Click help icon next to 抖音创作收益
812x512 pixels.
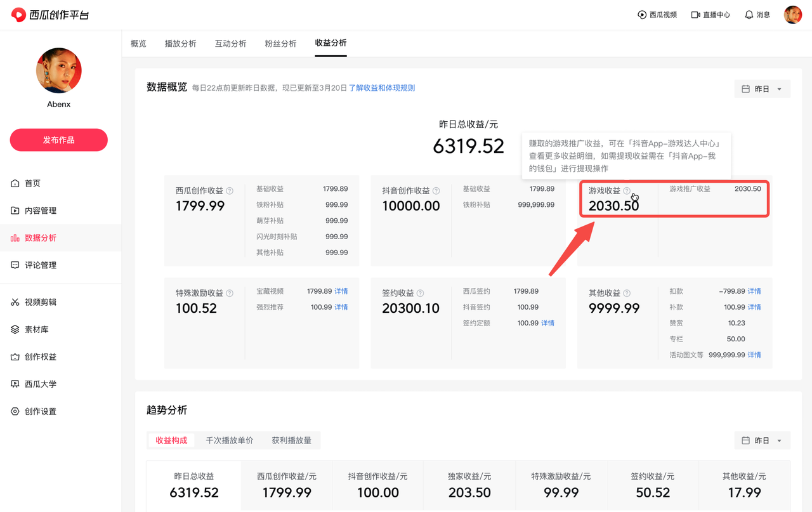(x=436, y=191)
